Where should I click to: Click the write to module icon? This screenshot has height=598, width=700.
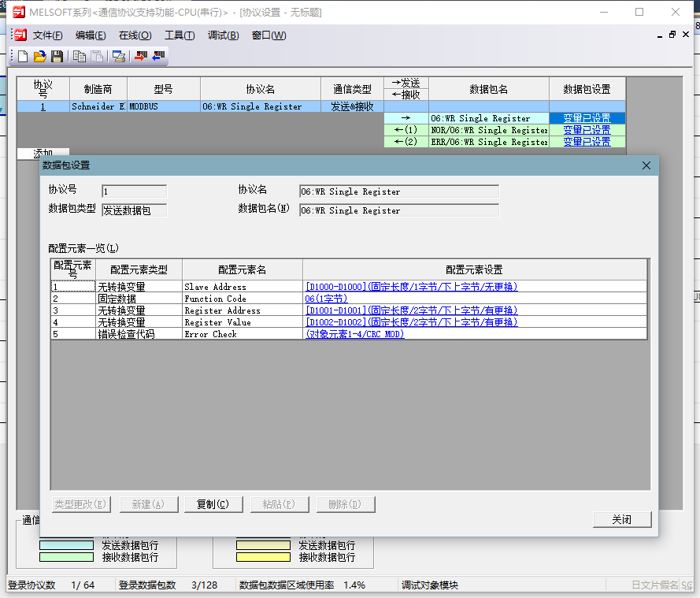click(141, 56)
